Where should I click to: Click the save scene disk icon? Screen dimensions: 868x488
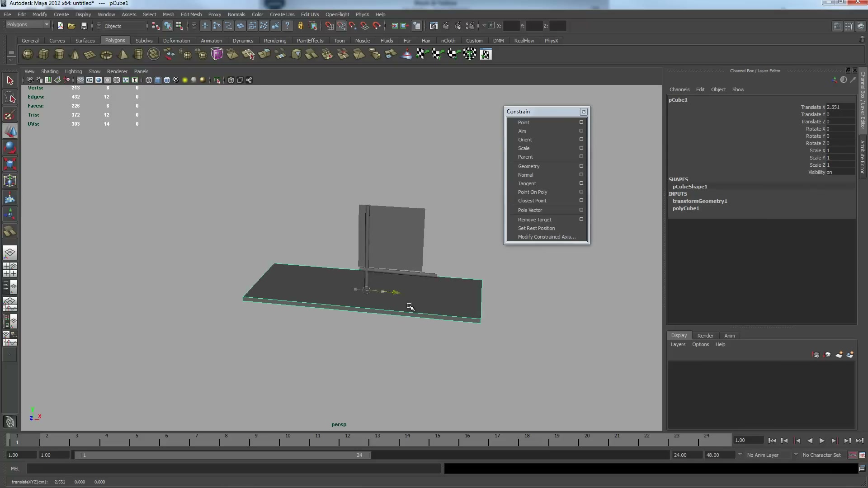click(x=84, y=26)
